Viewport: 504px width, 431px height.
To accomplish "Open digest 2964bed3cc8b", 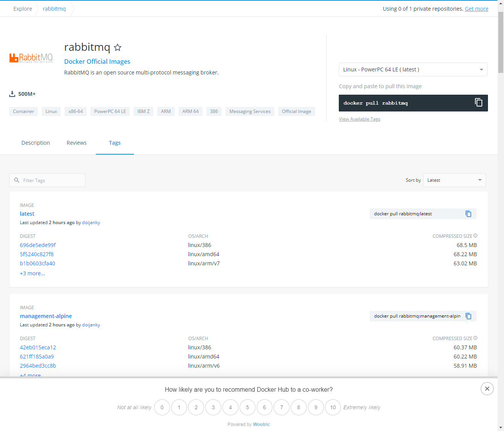I will [38, 366].
